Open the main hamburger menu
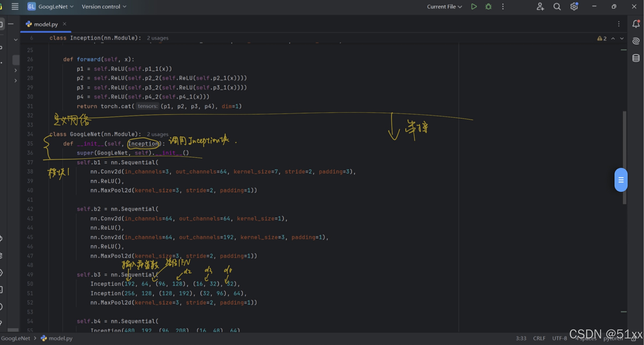 tap(15, 7)
